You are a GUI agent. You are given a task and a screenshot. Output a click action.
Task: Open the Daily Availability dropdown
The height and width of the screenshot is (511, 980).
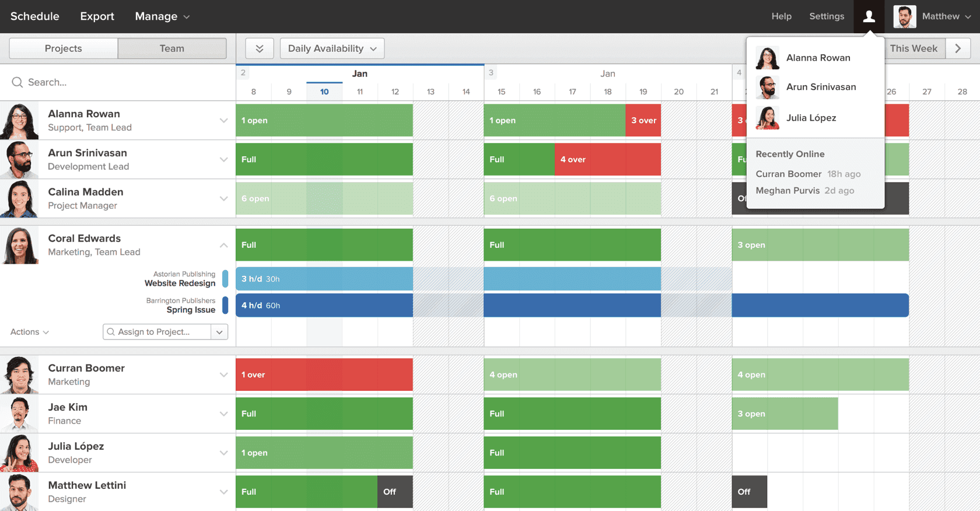coord(332,48)
